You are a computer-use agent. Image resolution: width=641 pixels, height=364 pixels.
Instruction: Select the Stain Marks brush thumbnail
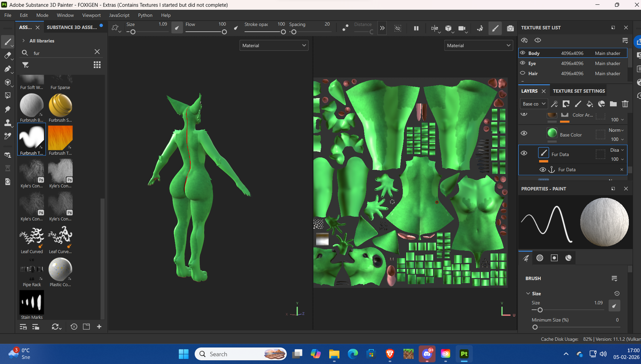click(x=32, y=303)
